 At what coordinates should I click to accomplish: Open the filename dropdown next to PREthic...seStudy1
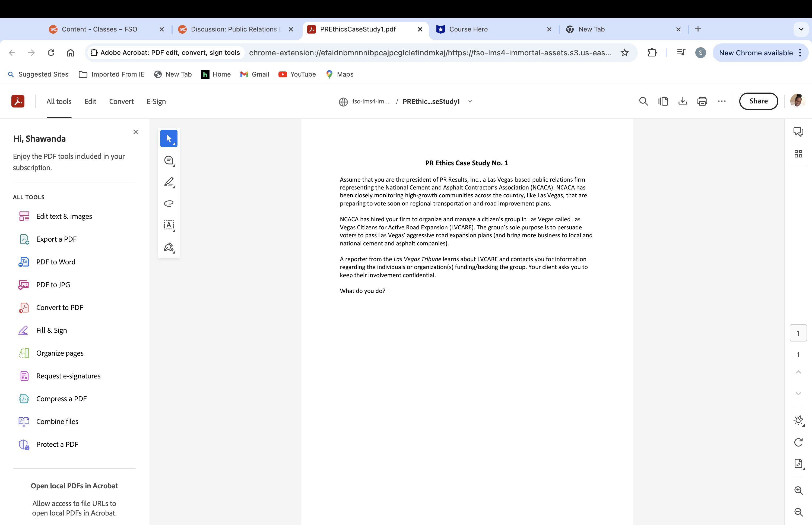coord(470,101)
